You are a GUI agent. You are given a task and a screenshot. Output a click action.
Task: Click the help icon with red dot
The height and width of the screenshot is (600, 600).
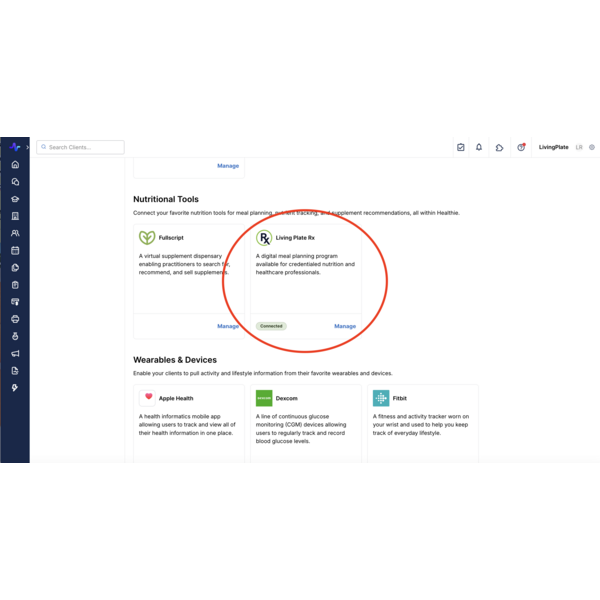521,147
